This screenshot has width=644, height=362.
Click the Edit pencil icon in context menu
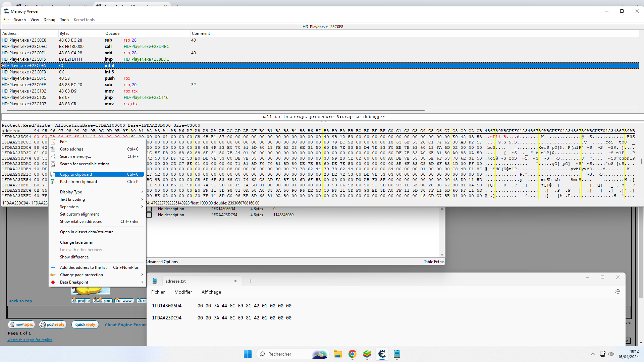53,142
